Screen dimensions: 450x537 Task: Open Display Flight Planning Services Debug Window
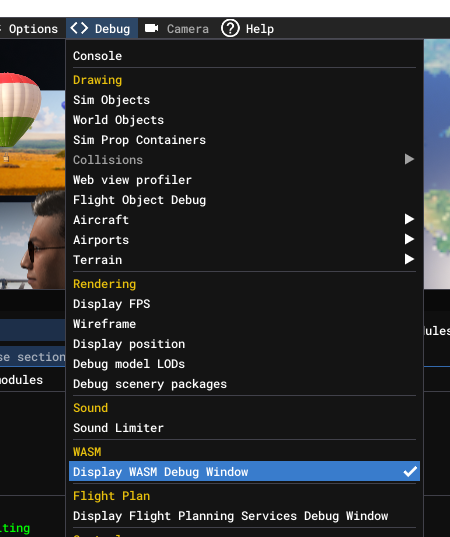tap(244, 516)
